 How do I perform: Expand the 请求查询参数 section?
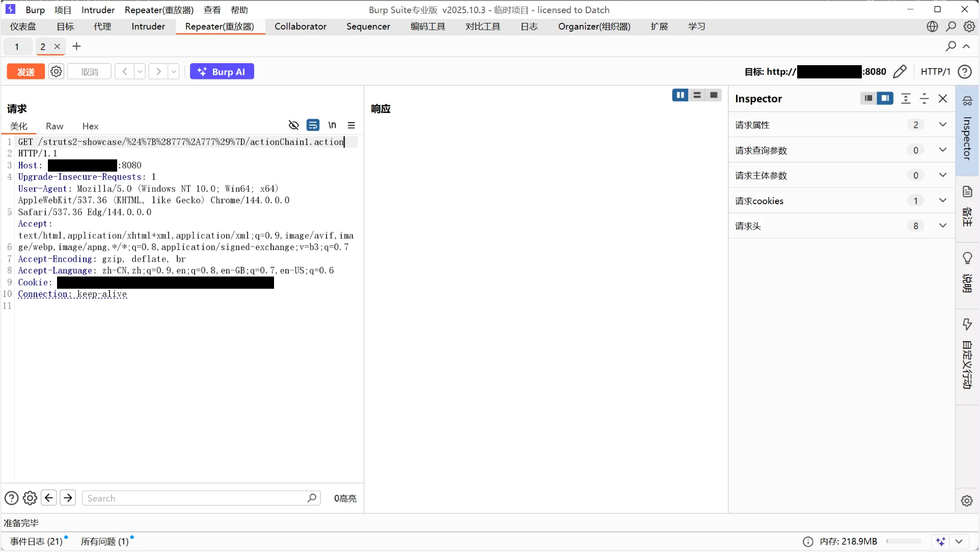943,150
